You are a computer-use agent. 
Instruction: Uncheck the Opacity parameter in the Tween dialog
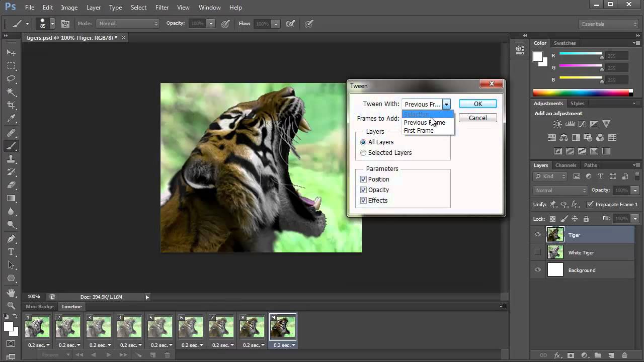[363, 190]
